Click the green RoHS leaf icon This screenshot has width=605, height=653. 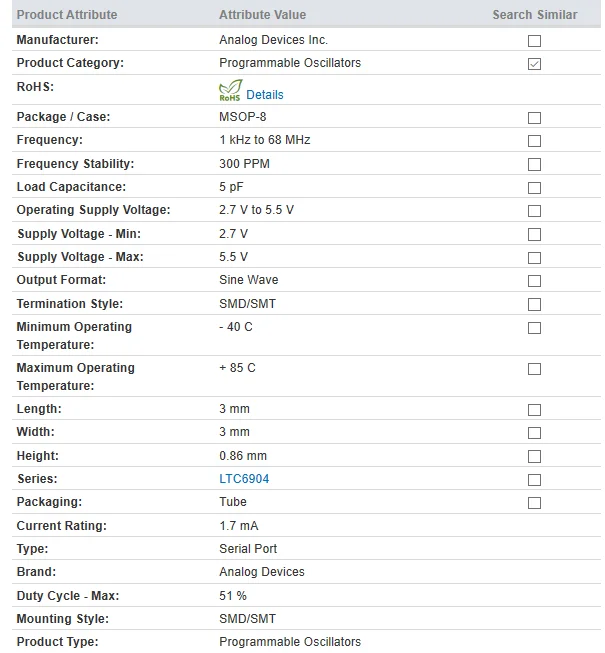tap(230, 90)
